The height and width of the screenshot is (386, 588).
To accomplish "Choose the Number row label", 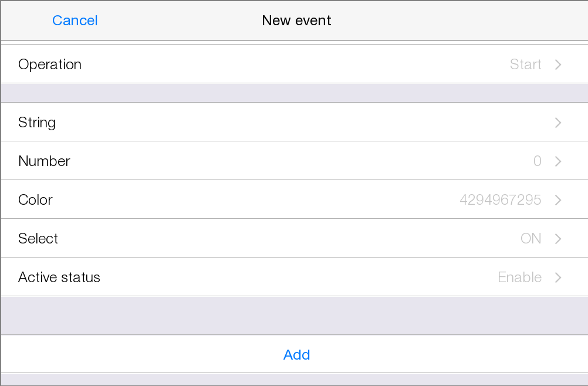I will (44, 161).
